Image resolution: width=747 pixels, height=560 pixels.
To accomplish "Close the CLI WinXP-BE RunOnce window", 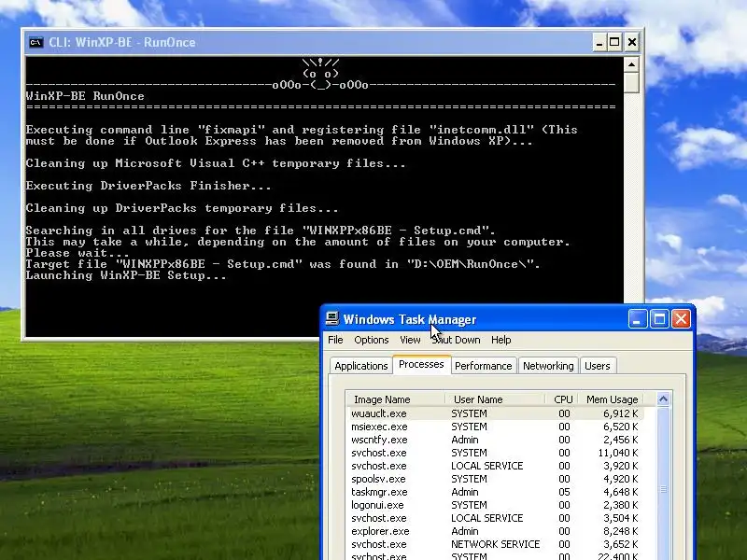I will tap(632, 42).
